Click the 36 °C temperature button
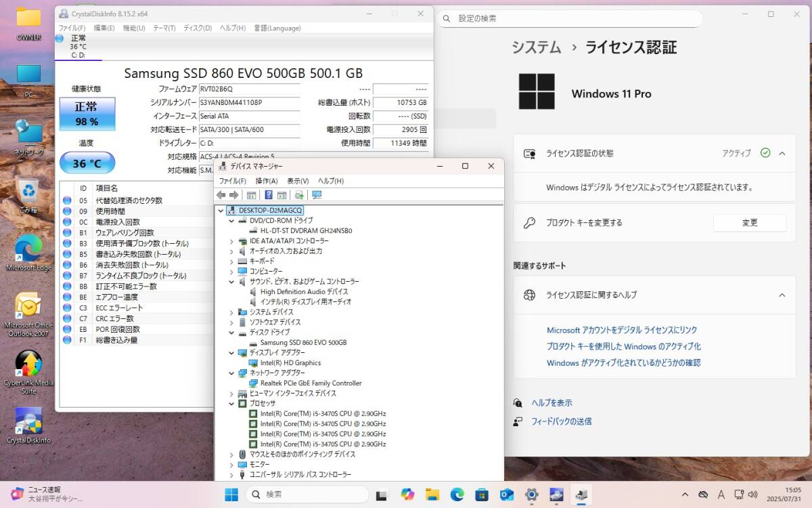812x508 pixels. pyautogui.click(x=87, y=163)
